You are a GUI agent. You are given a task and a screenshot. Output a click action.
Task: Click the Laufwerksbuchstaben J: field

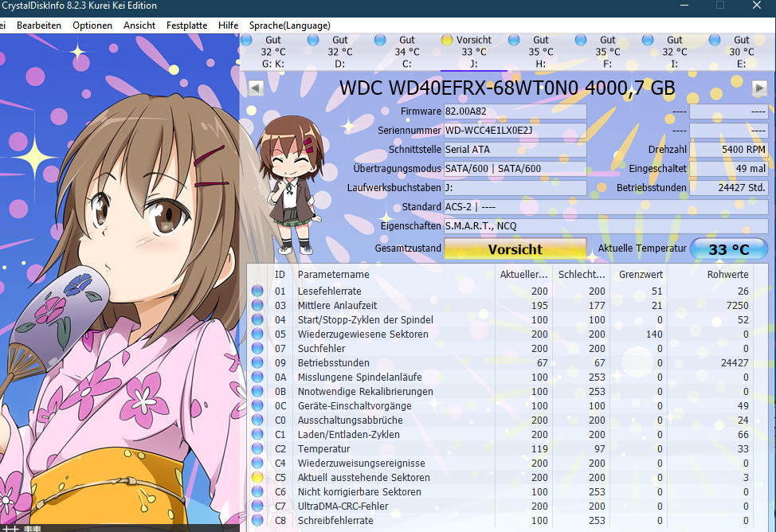click(515, 188)
